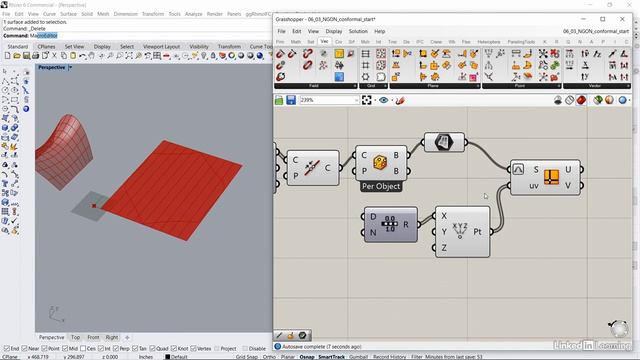This screenshot has width=640, height=360.
Task: Open Grasshopper File menu
Action: [x=282, y=31]
